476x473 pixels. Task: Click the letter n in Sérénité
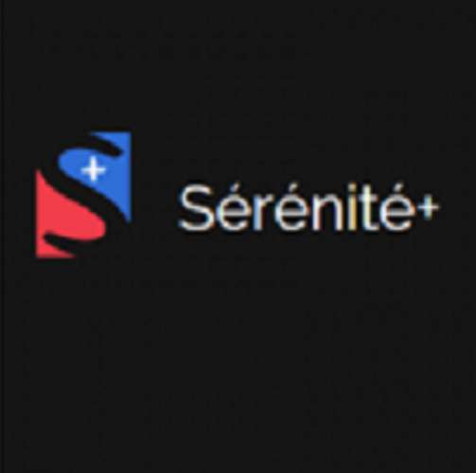point(326,214)
